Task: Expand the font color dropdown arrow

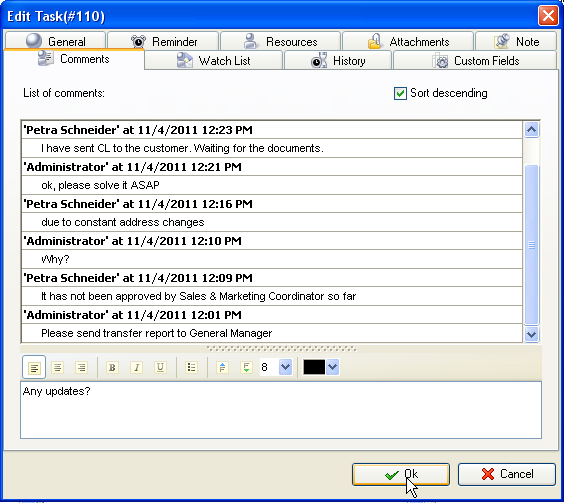Action: pos(333,367)
